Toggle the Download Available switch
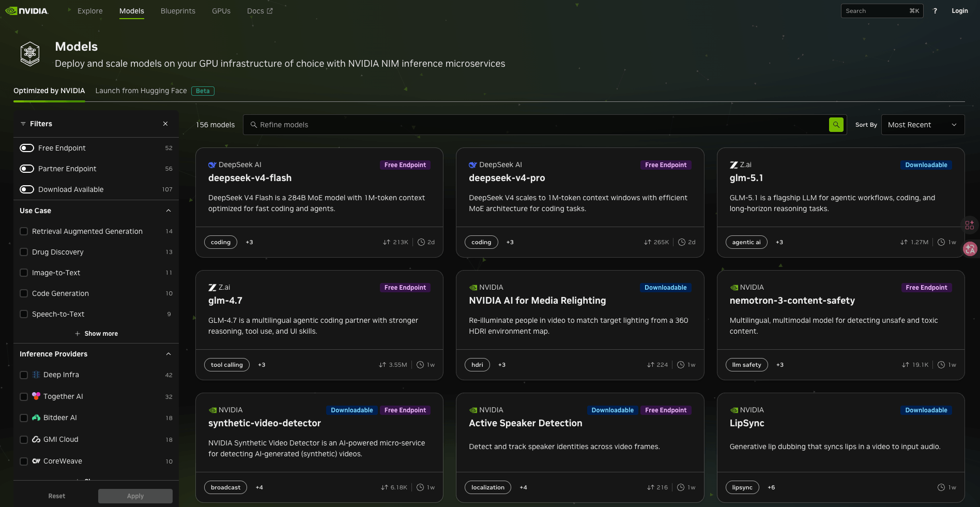The height and width of the screenshot is (507, 980). (x=27, y=189)
